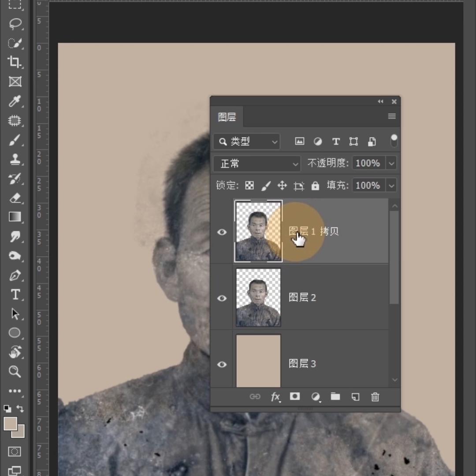This screenshot has width=476, height=476.
Task: Select the Horizontal Type tool
Action: pyautogui.click(x=15, y=295)
